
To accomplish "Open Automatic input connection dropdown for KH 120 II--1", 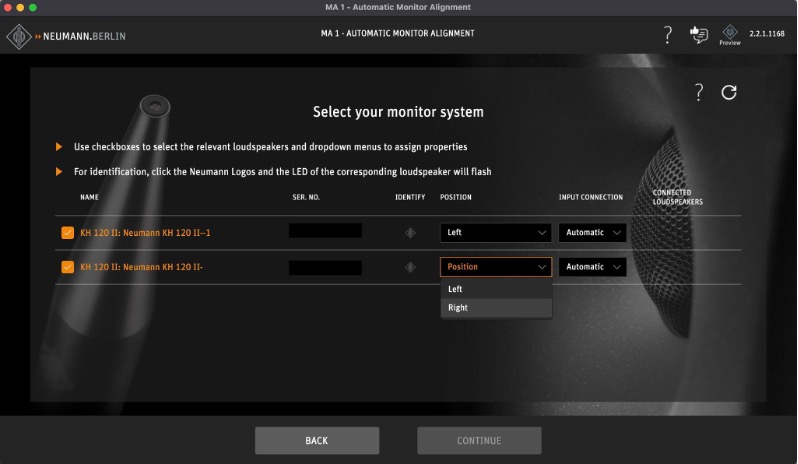I will (x=592, y=233).
